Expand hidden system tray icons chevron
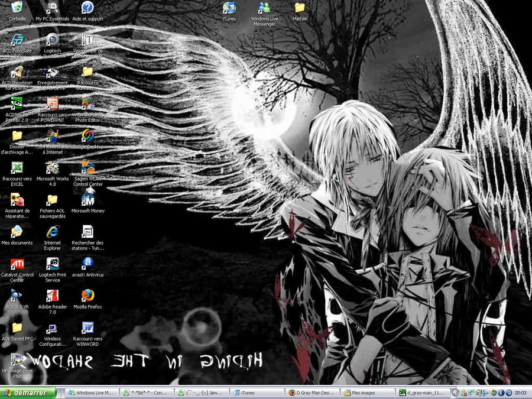Viewport: 532px width, 399px height. pyautogui.click(x=456, y=393)
